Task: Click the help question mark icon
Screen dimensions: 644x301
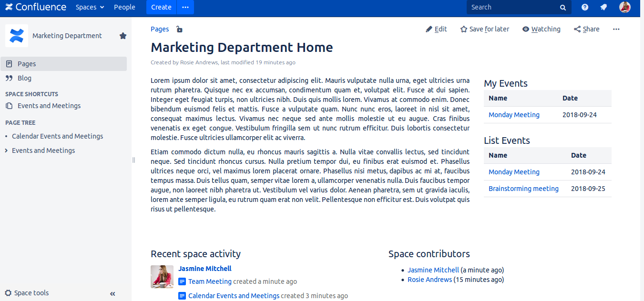Action: 585,7
